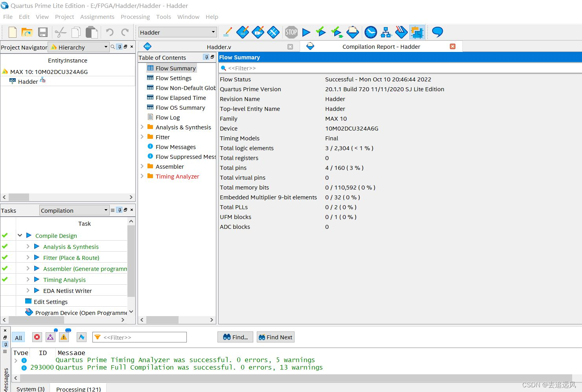Expand the Timing Analyzer report folder
582x392 pixels.
(x=142, y=176)
